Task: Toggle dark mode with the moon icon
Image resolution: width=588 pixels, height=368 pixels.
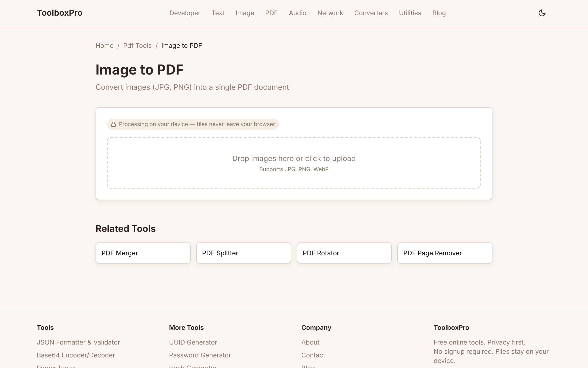Action: [x=542, y=13]
